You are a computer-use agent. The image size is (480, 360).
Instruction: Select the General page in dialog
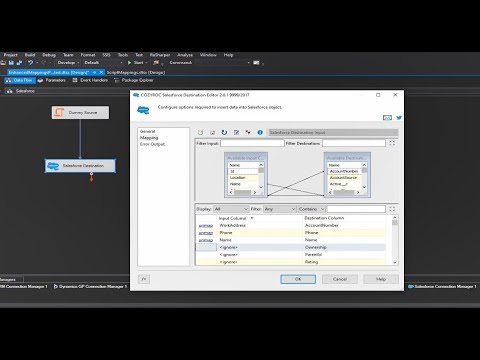click(147, 131)
